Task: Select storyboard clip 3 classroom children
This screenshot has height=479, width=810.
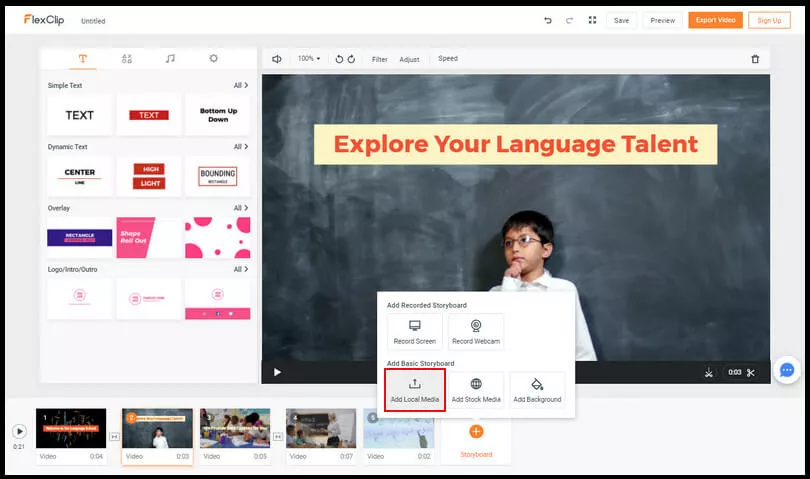Action: [x=235, y=428]
